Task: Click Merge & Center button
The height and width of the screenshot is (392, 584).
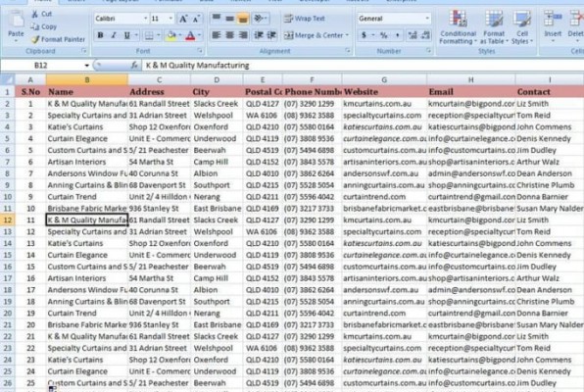Action: 314,36
